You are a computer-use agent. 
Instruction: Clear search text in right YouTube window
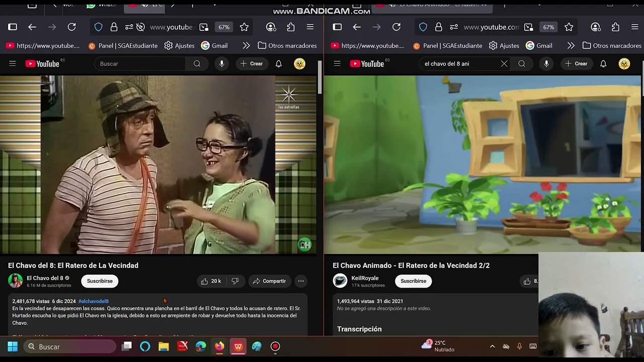point(504,64)
